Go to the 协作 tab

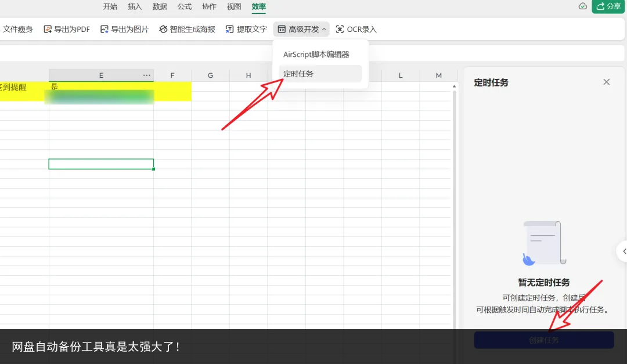tap(209, 6)
